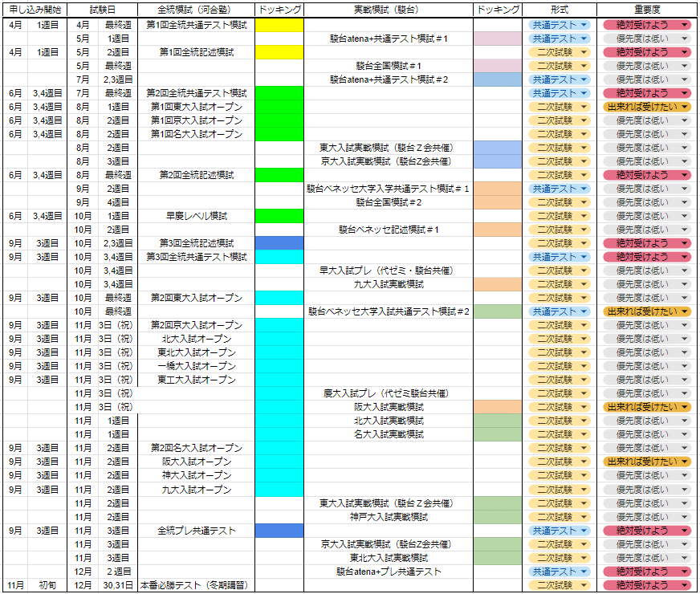Select cell 駿台ベネッセ記述模試＃1
The width and height of the screenshot is (700, 594).
pyautogui.click(x=389, y=230)
